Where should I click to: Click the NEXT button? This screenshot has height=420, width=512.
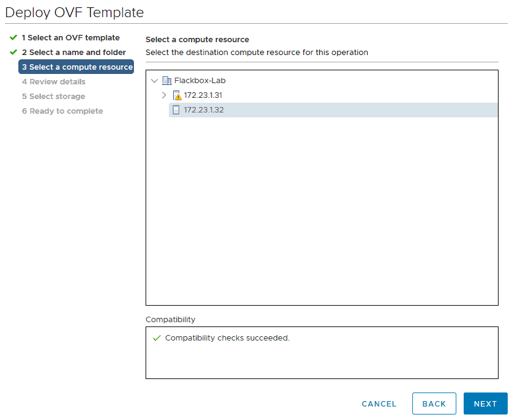click(485, 403)
